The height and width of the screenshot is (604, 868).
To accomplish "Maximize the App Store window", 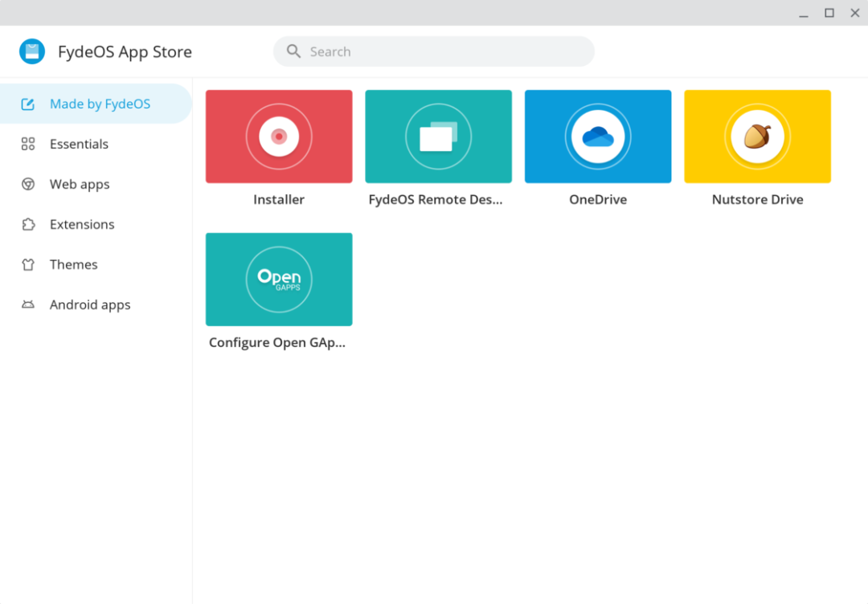I will pos(829,13).
